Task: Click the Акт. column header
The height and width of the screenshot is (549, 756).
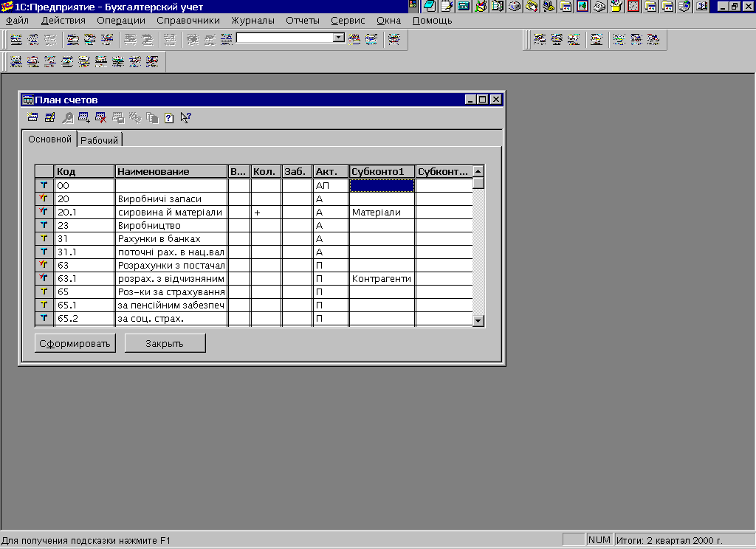Action: click(x=331, y=172)
